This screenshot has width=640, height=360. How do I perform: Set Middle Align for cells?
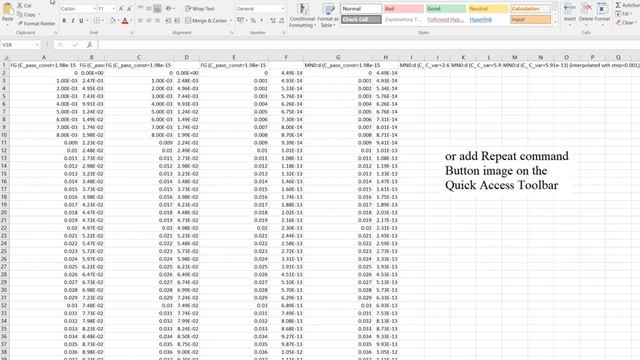point(149,9)
